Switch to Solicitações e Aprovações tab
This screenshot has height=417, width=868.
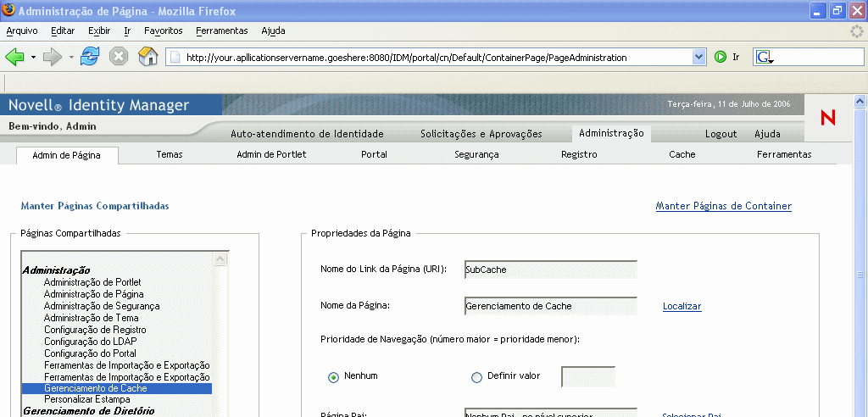click(481, 134)
